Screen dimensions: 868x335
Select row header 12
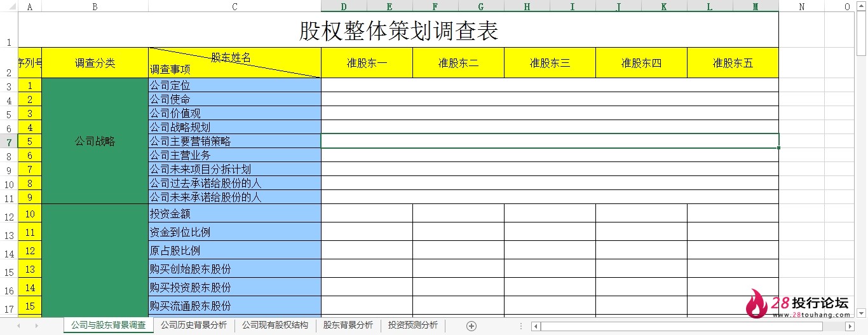(x=9, y=214)
